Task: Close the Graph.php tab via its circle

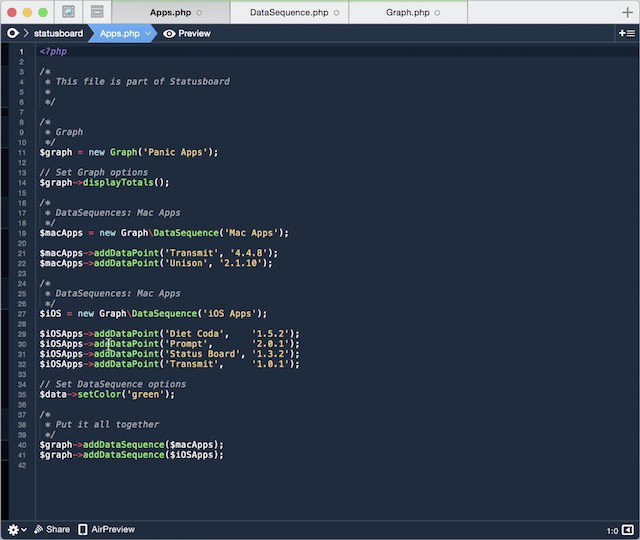Action: tap(437, 13)
